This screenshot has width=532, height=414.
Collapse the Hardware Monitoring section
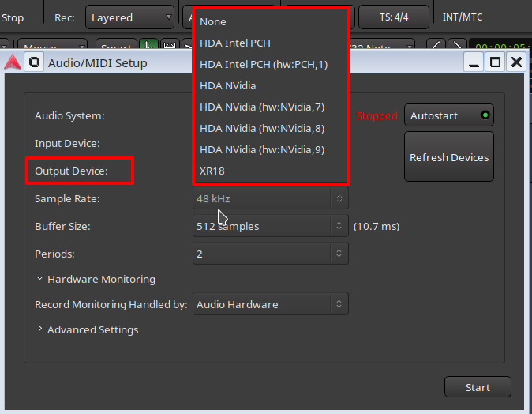tap(95, 279)
